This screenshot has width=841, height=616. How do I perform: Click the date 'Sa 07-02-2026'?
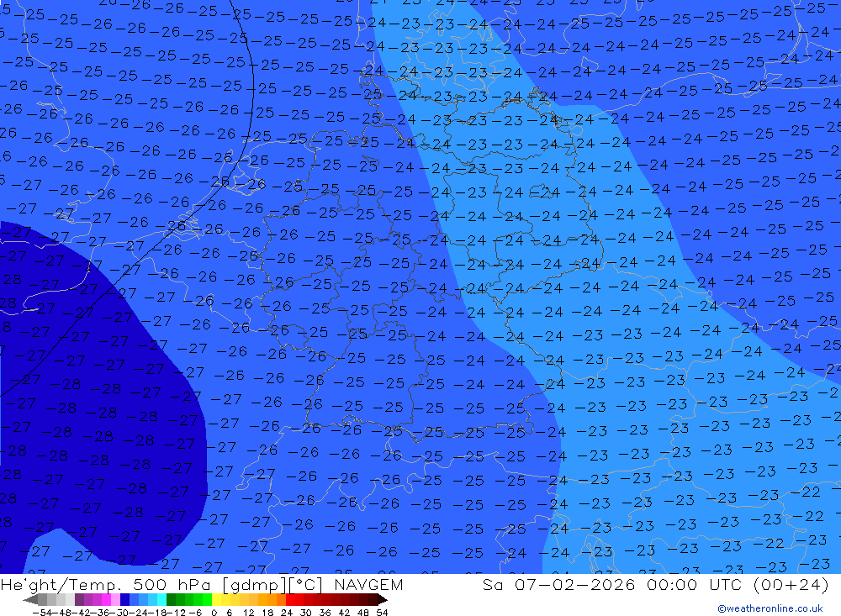click(559, 584)
